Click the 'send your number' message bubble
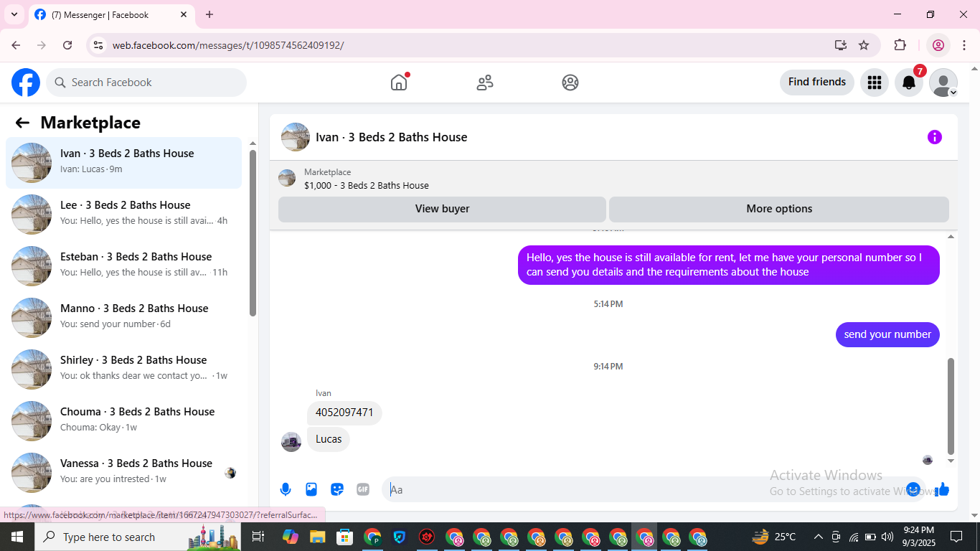 tap(887, 334)
